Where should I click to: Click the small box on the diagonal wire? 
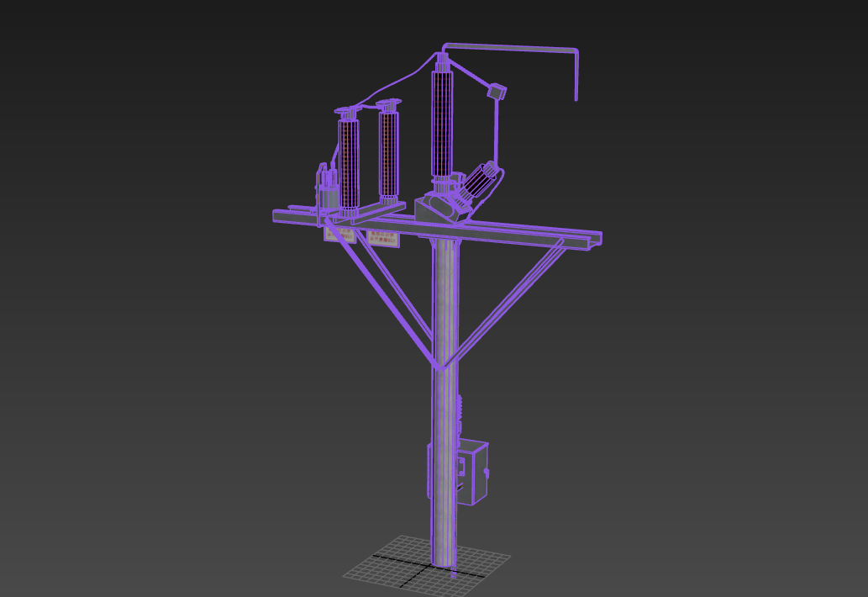(497, 91)
